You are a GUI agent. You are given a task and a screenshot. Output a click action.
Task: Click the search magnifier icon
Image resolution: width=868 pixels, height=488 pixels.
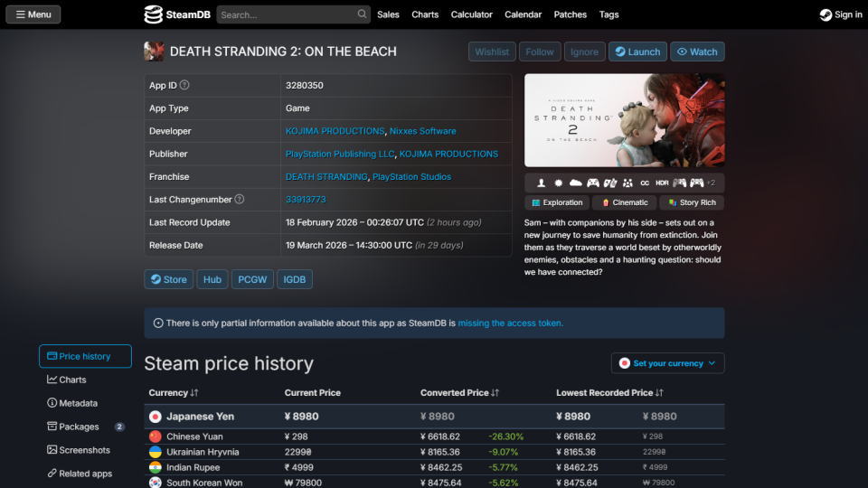click(x=362, y=14)
